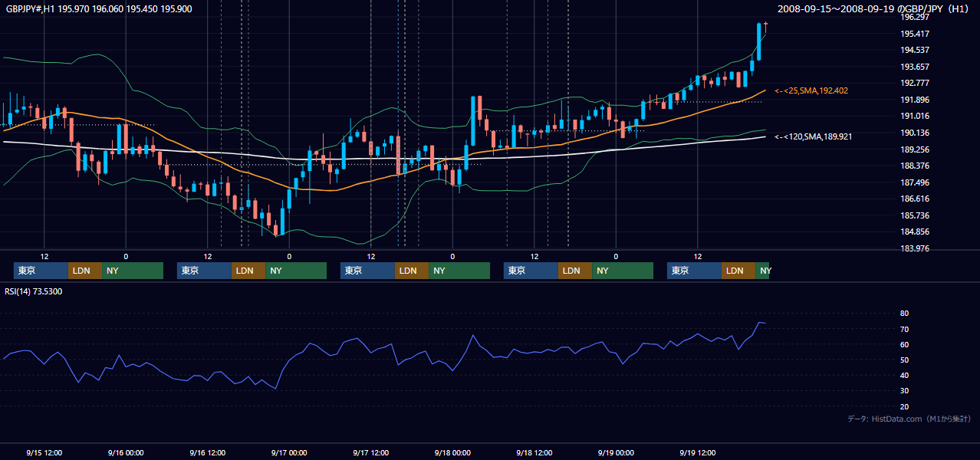Image resolution: width=980 pixels, height=460 pixels.
Task: Click the 9/16 12:00 date label
Action: coord(207,452)
